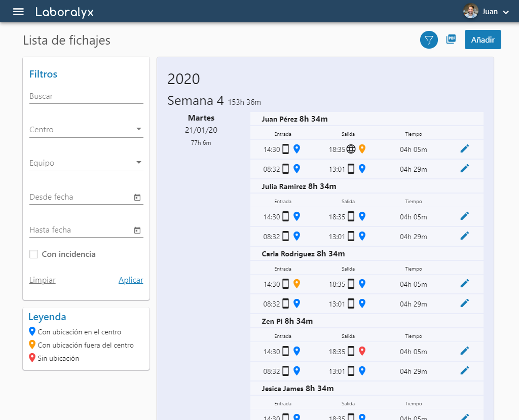Edit Juan Pérez's 14:30 entry

point(465,148)
